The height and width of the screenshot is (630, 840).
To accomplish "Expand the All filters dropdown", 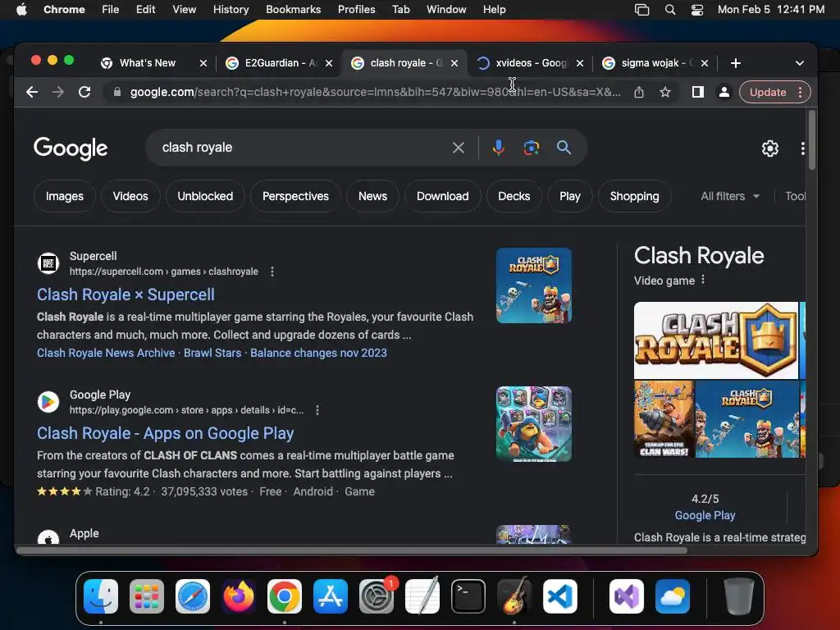I will pyautogui.click(x=729, y=197).
